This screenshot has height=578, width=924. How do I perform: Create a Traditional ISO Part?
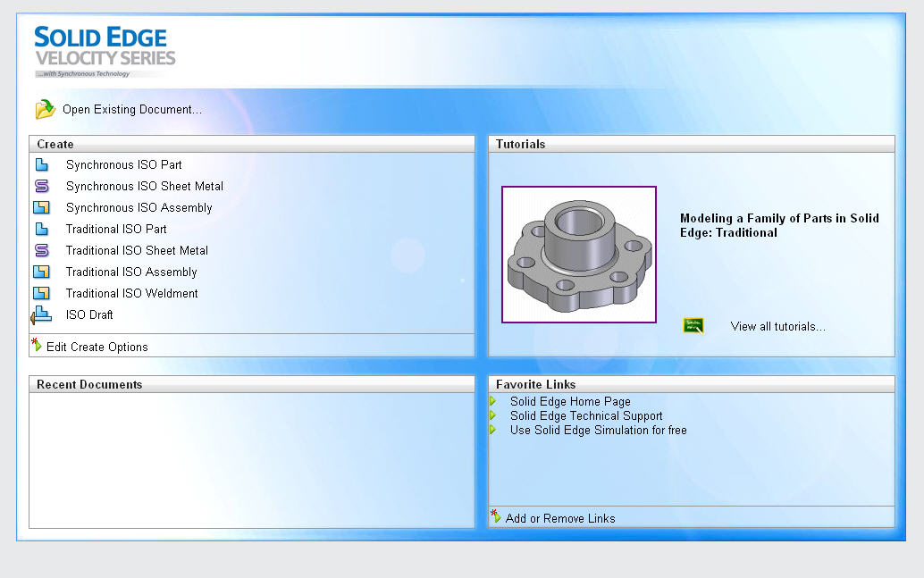coord(116,230)
